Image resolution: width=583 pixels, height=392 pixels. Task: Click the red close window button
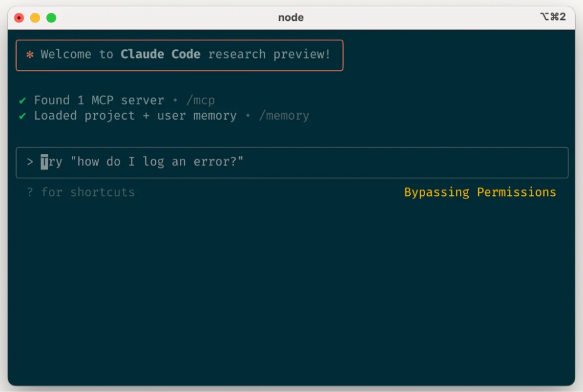pos(19,18)
